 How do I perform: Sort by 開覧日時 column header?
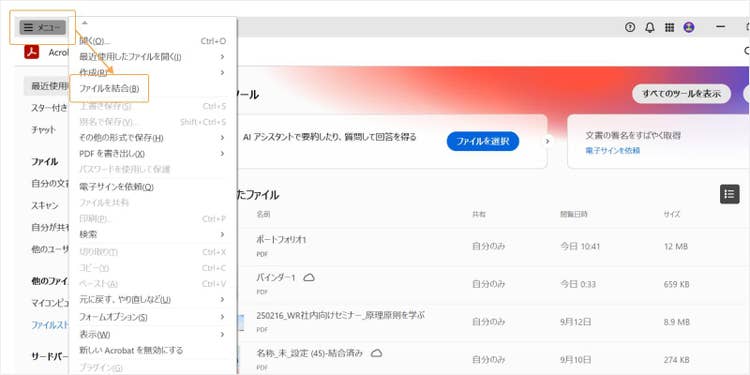(x=573, y=214)
